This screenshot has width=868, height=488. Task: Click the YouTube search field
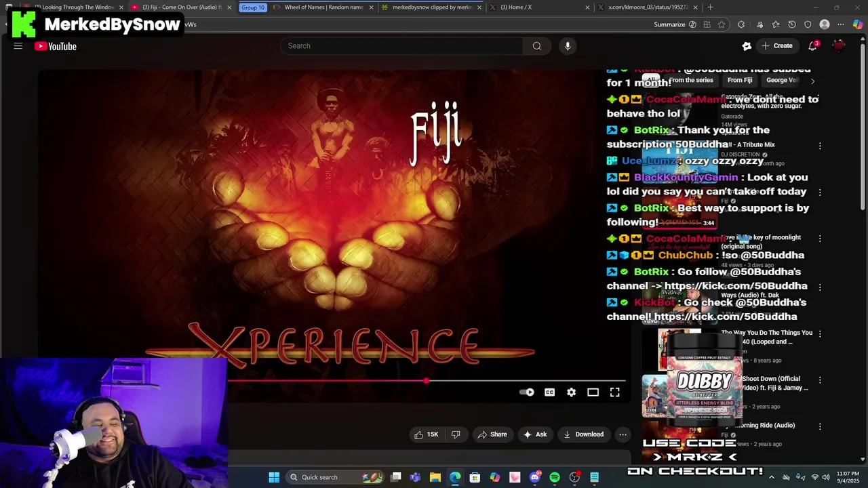pyautogui.click(x=401, y=46)
